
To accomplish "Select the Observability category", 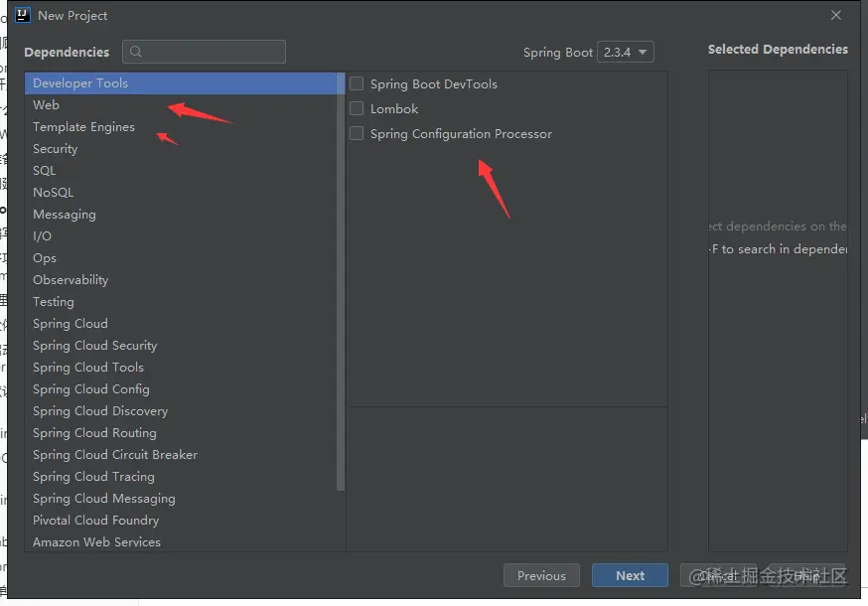I will coord(181,280).
